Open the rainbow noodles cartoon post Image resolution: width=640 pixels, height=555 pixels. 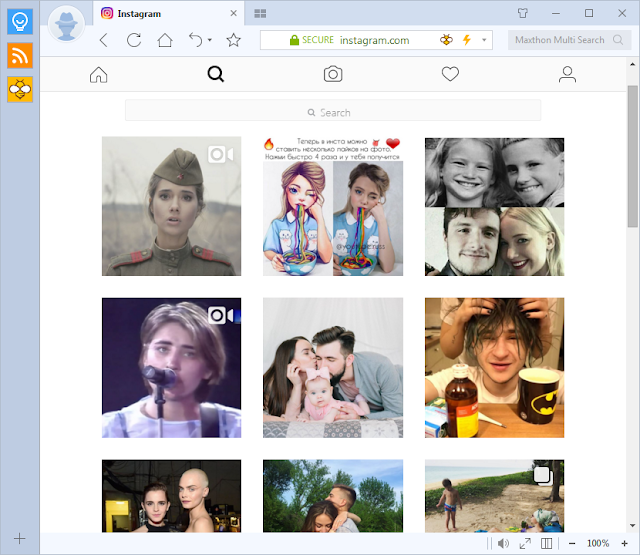pos(333,206)
